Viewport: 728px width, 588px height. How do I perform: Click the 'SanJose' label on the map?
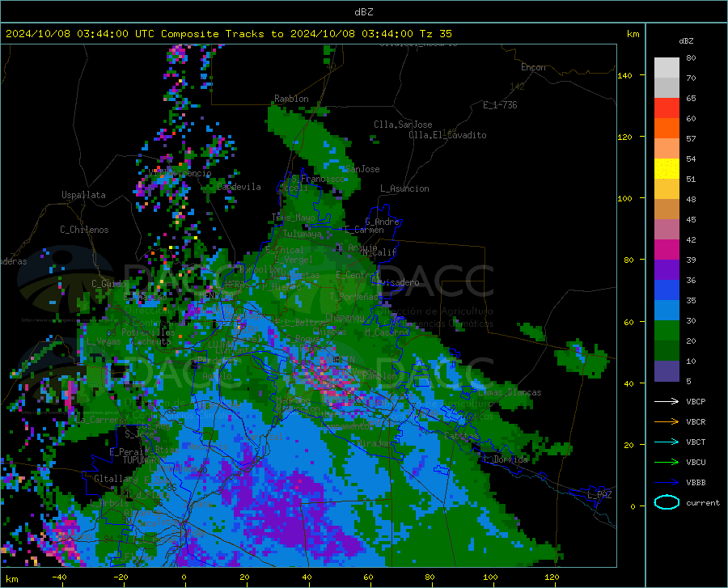362,169
